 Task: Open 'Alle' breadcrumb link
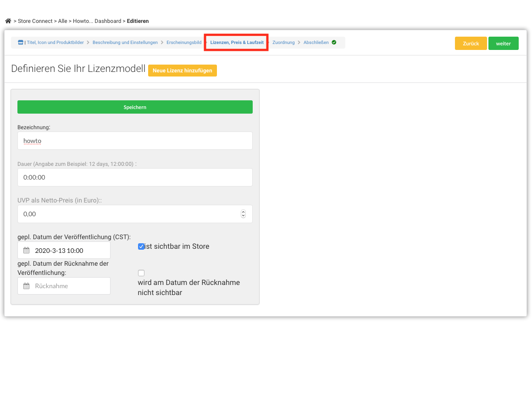(x=63, y=21)
